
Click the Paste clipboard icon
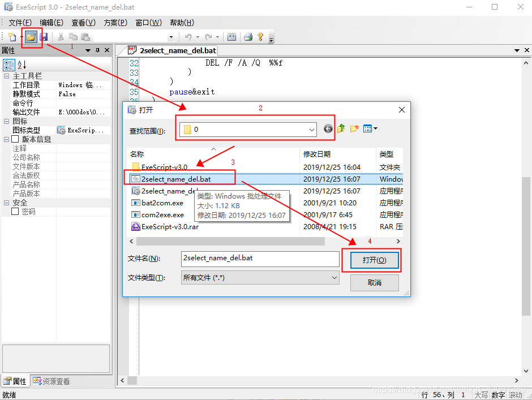point(85,37)
